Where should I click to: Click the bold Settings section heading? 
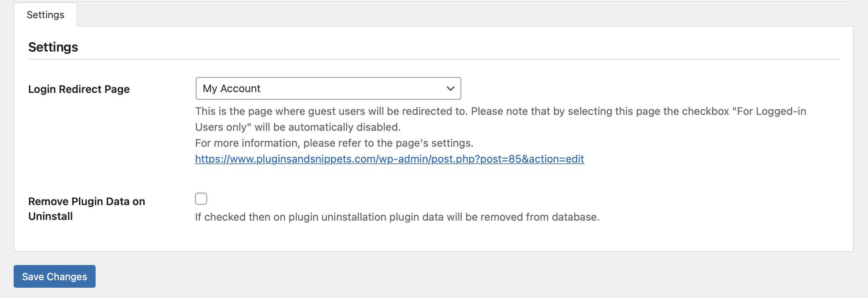(x=53, y=47)
